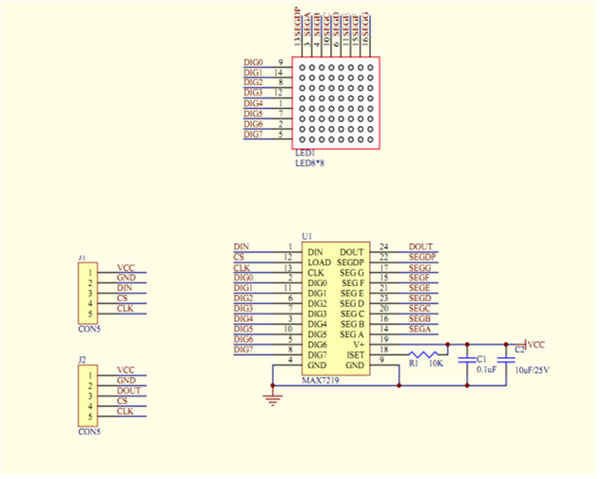Click the CLK net label on U1 pin 13
600x479 pixels.
242,267
